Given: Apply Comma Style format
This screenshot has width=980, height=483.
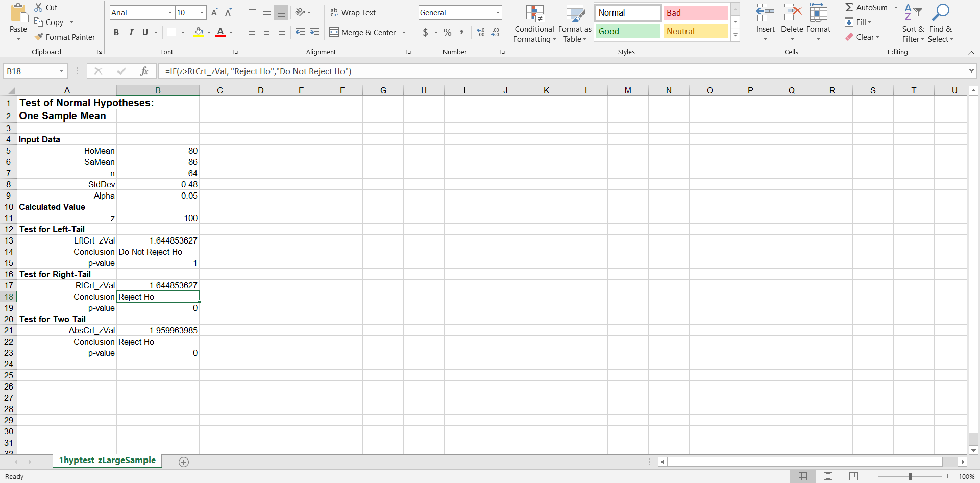Looking at the screenshot, I should pos(461,32).
